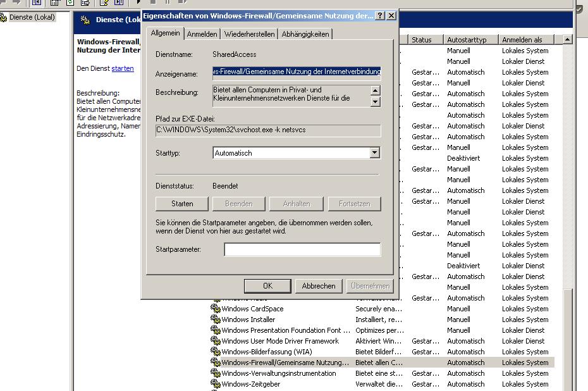Click the Anhalten button
Image resolution: width=588 pixels, height=391 pixels.
click(x=297, y=204)
